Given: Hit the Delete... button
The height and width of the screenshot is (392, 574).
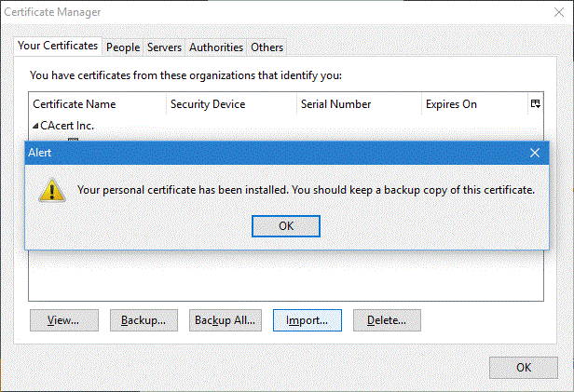Looking at the screenshot, I should pos(387,320).
